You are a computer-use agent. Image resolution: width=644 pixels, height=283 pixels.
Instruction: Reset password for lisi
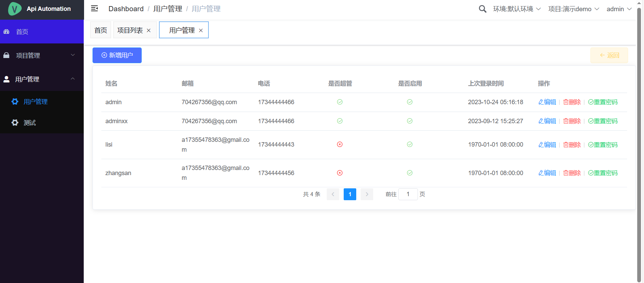tap(603, 145)
